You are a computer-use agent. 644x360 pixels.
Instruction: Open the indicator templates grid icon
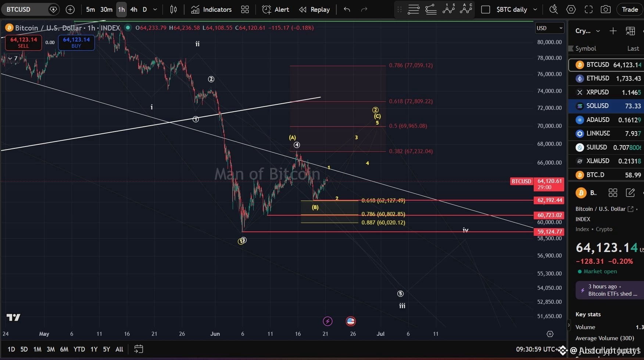point(245,10)
